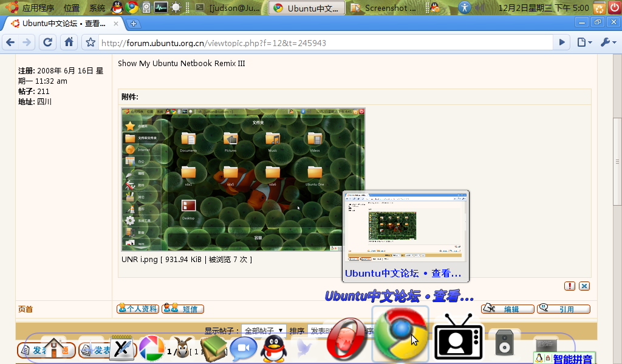
Task: Close the Ubuntu中文论坛 tab
Action: 116,24
